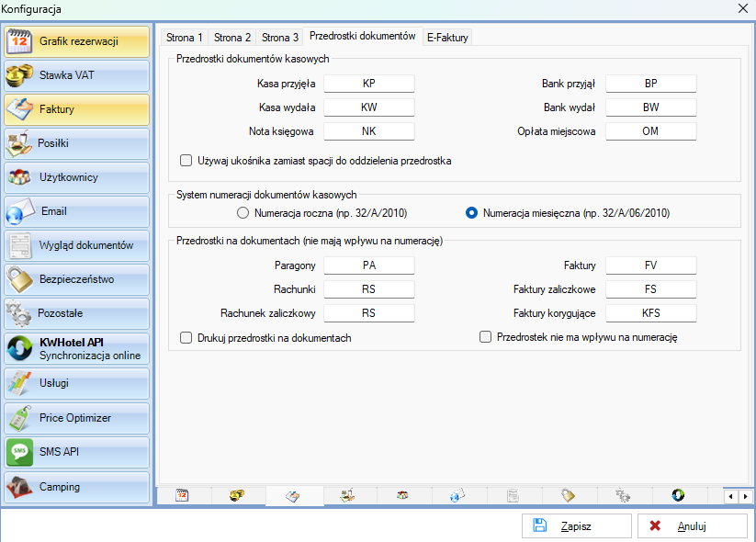This screenshot has height=542, width=756.
Task: Open the Camping tent section
Action: (76, 487)
